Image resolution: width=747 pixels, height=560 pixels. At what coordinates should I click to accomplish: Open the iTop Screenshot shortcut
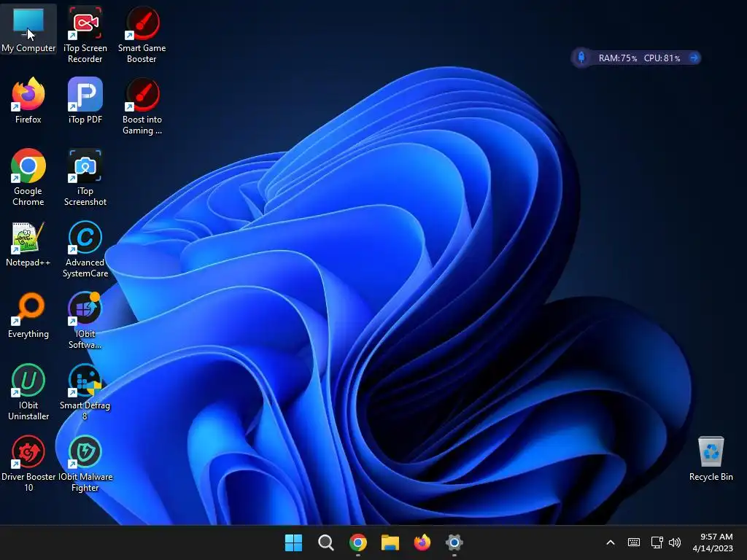(x=85, y=177)
